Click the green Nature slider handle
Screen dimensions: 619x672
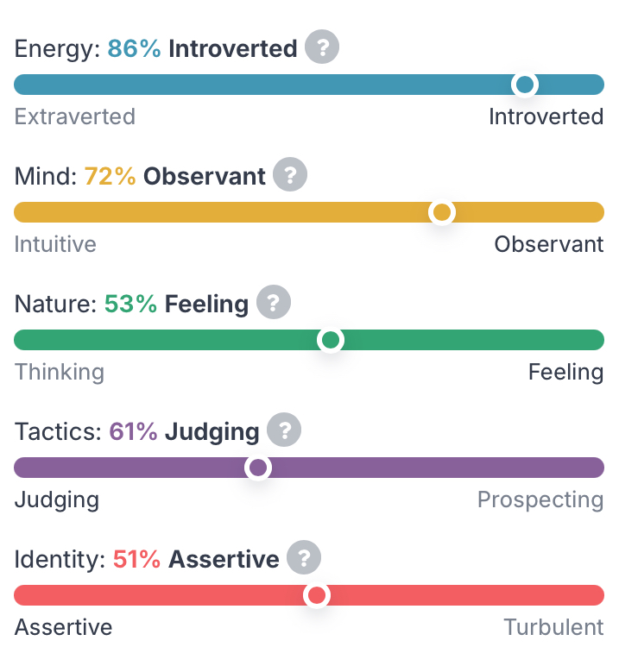coord(330,340)
